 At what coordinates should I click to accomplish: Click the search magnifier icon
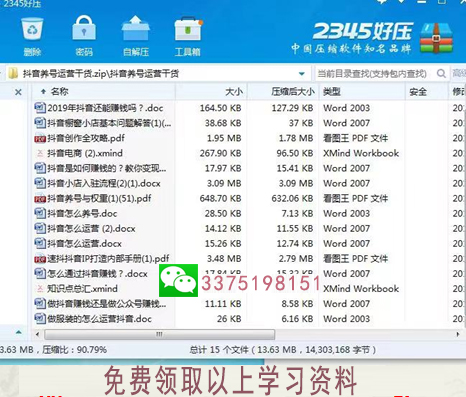pos(441,73)
